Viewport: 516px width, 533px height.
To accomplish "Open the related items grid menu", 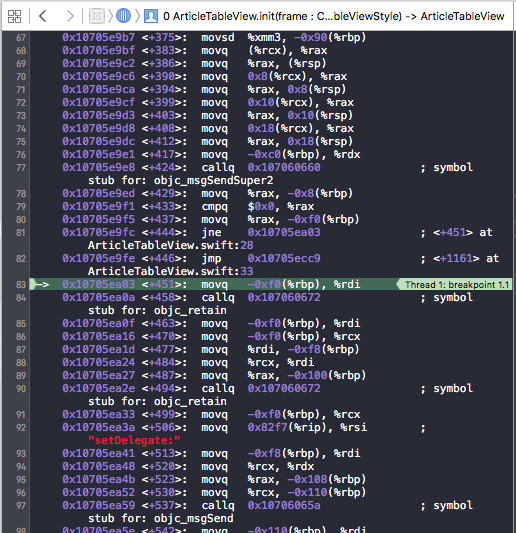I will pos(14,16).
